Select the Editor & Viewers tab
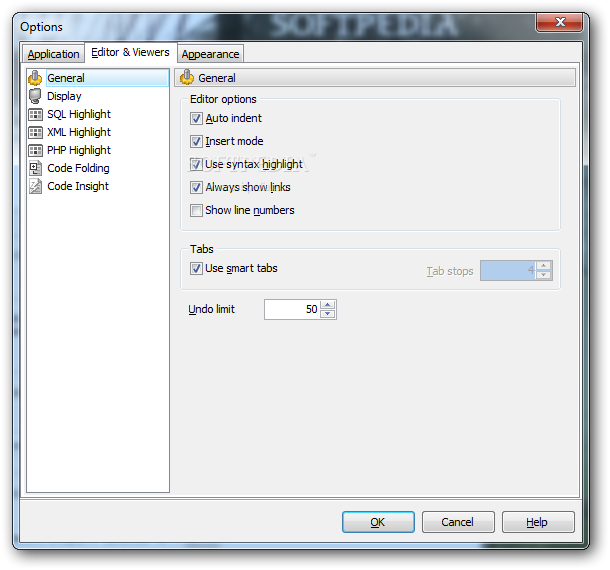This screenshot has width=610, height=570. click(x=130, y=52)
